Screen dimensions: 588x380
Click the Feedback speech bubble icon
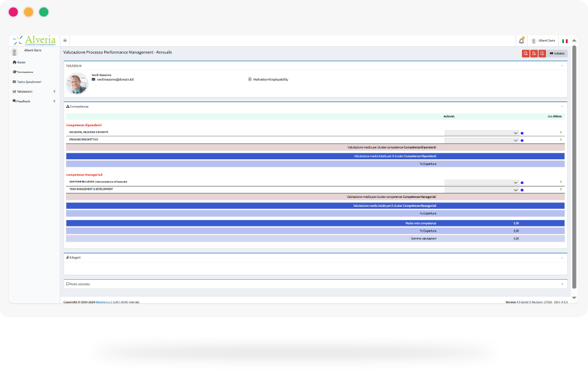(14, 101)
